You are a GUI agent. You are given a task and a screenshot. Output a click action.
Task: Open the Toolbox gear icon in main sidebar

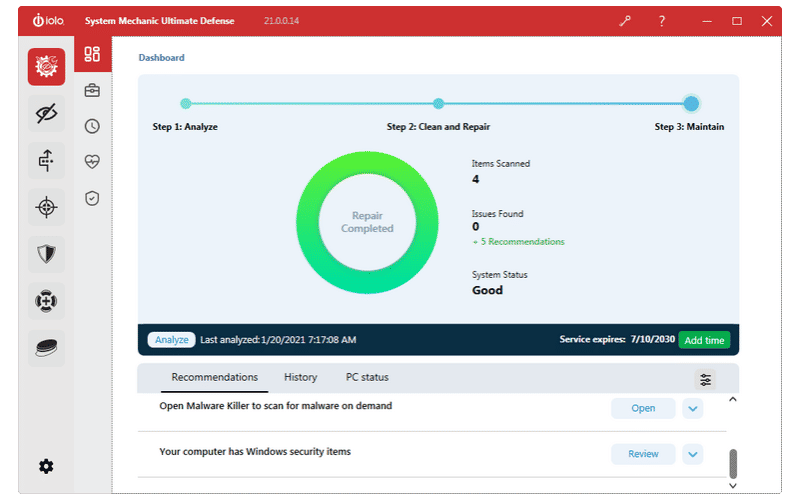click(46, 67)
